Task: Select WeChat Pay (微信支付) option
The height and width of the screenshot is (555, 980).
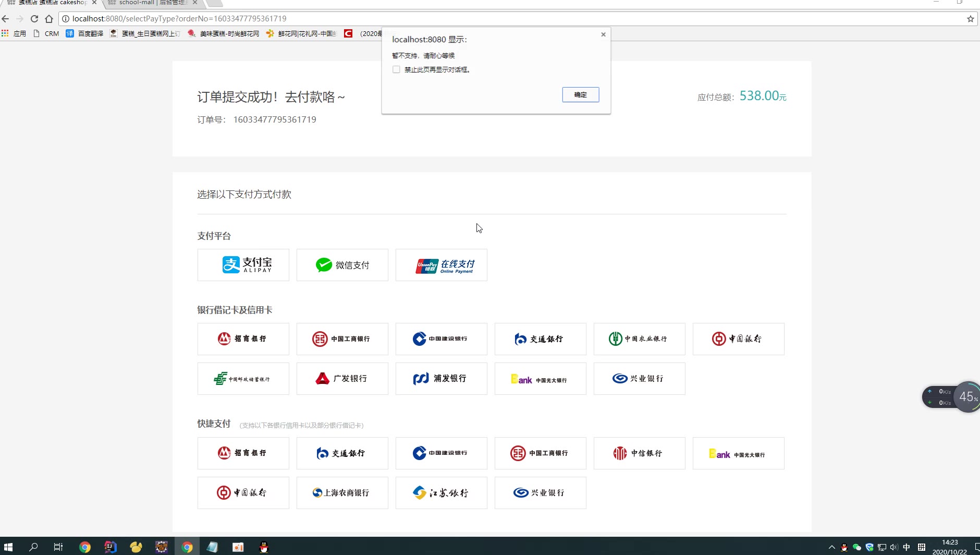Action: click(x=342, y=265)
